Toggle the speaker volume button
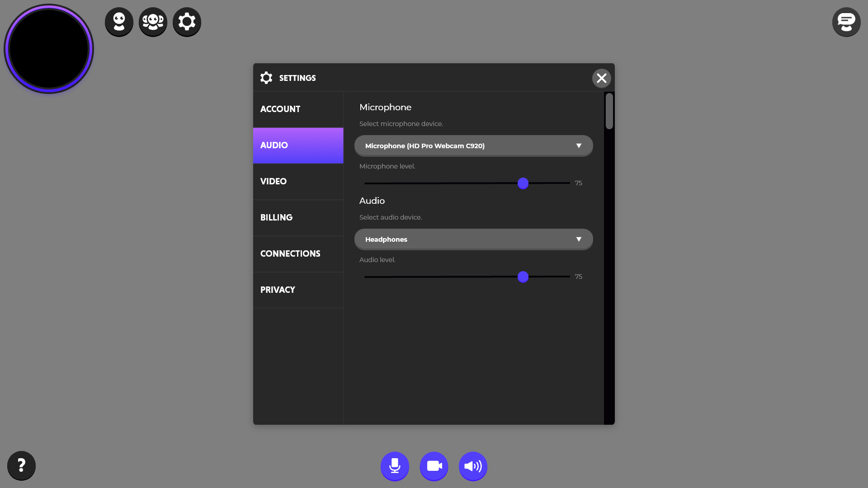 click(473, 466)
